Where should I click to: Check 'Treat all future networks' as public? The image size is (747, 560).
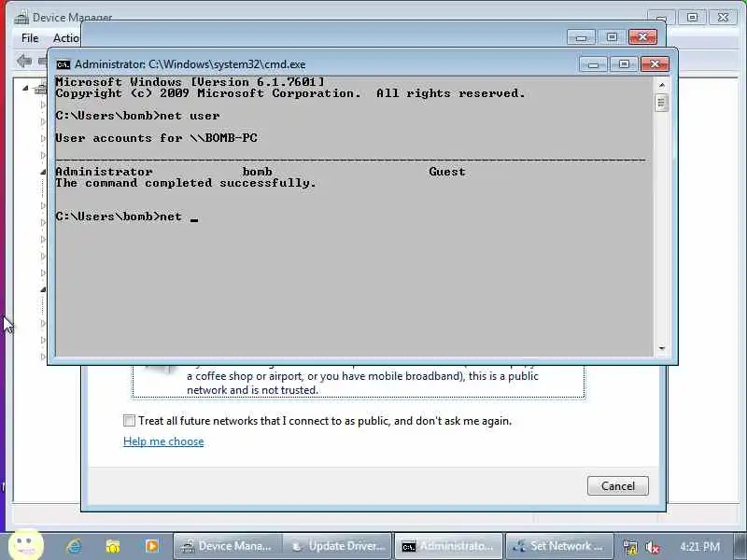click(129, 421)
